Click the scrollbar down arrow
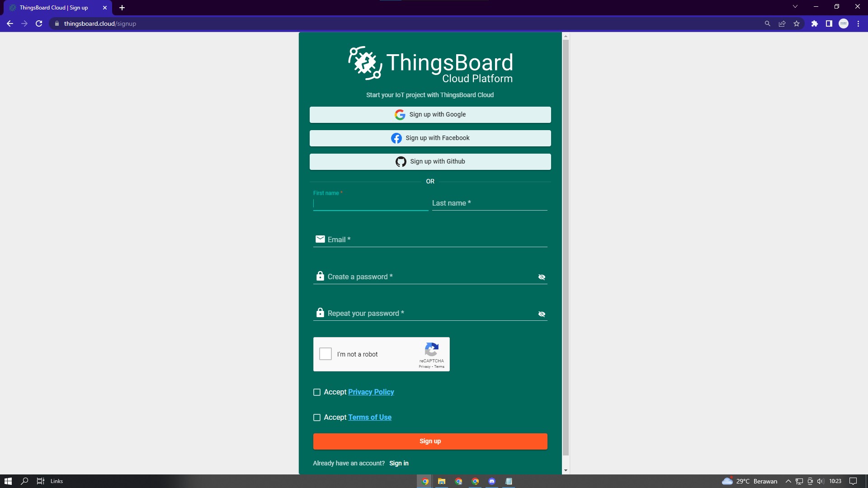Viewport: 868px width, 488px height. [x=566, y=471]
